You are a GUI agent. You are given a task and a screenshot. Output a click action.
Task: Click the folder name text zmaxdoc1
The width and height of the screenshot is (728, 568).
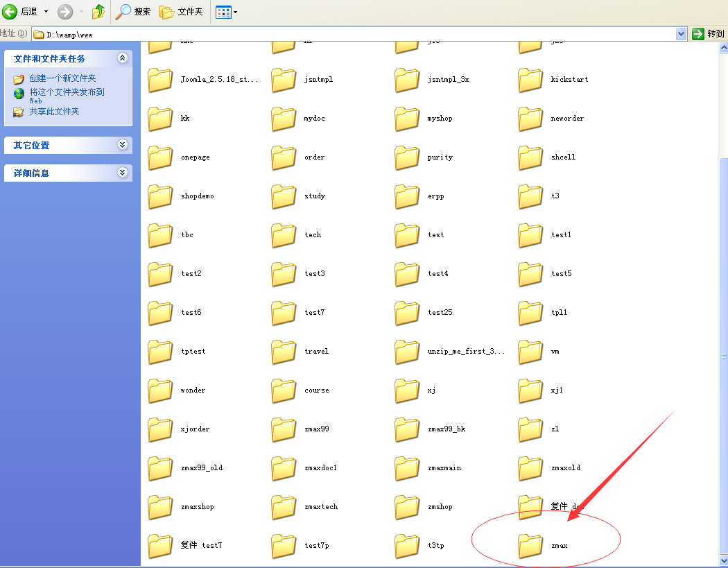(320, 467)
